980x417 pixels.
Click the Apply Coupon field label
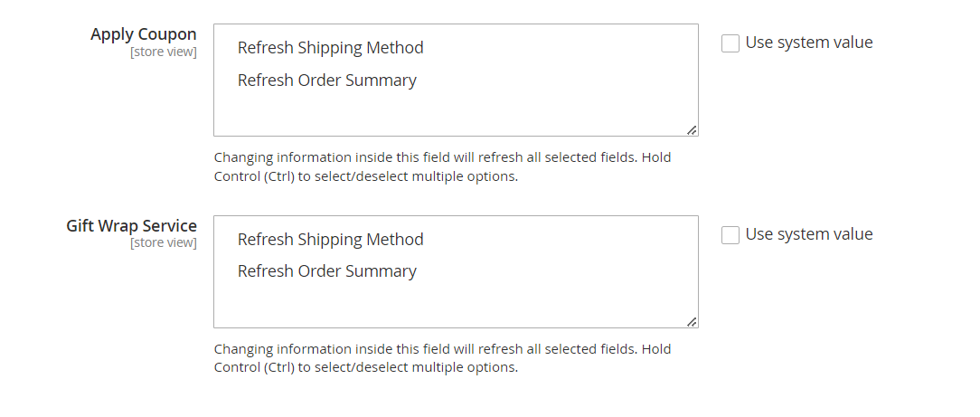[x=143, y=34]
